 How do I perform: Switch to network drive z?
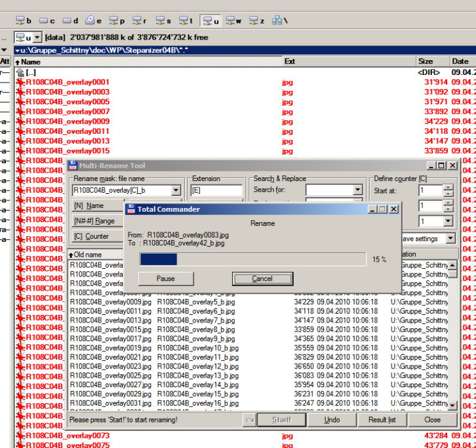click(x=257, y=20)
